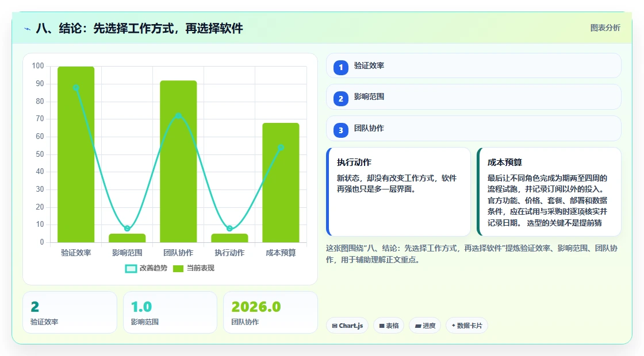Screen dimensions: 644x356
Task: Click the Chart.js tag
Action: 347,326
